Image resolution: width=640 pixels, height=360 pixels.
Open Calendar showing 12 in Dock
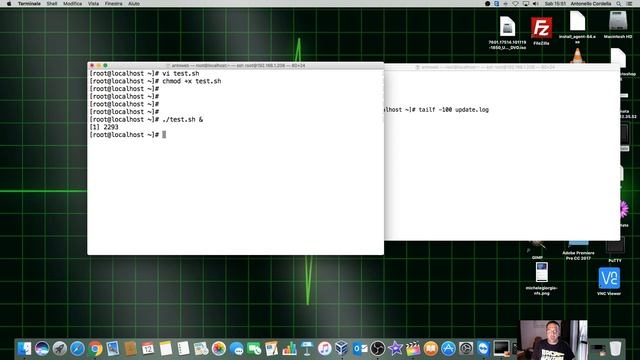(148, 349)
